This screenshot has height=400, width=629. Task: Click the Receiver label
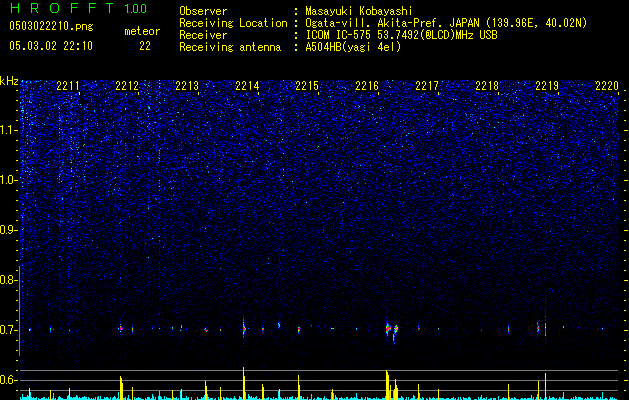pos(203,35)
